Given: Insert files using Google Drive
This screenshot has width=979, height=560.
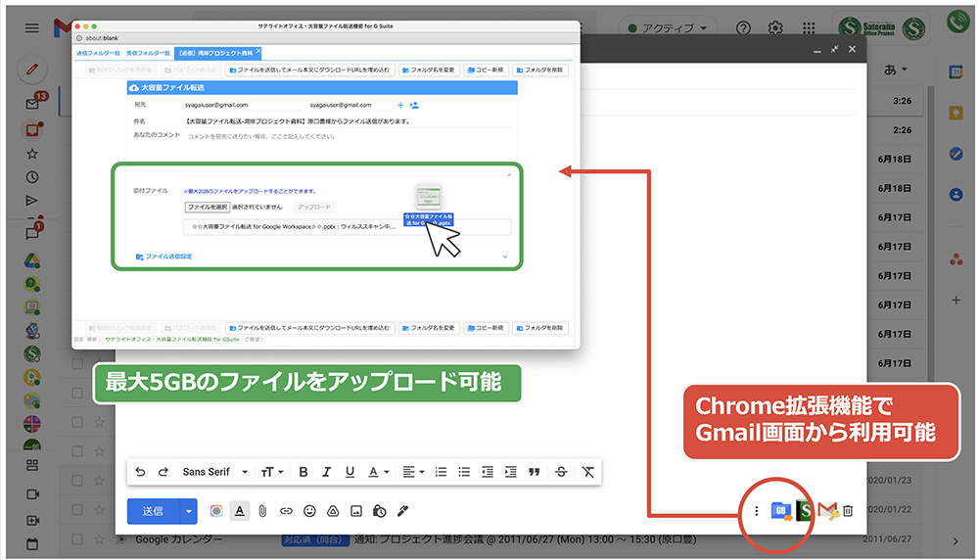Looking at the screenshot, I should [x=333, y=511].
